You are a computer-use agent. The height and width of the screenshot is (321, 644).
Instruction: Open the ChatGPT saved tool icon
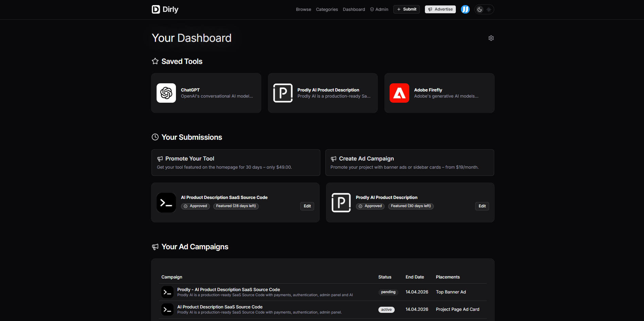click(x=166, y=93)
